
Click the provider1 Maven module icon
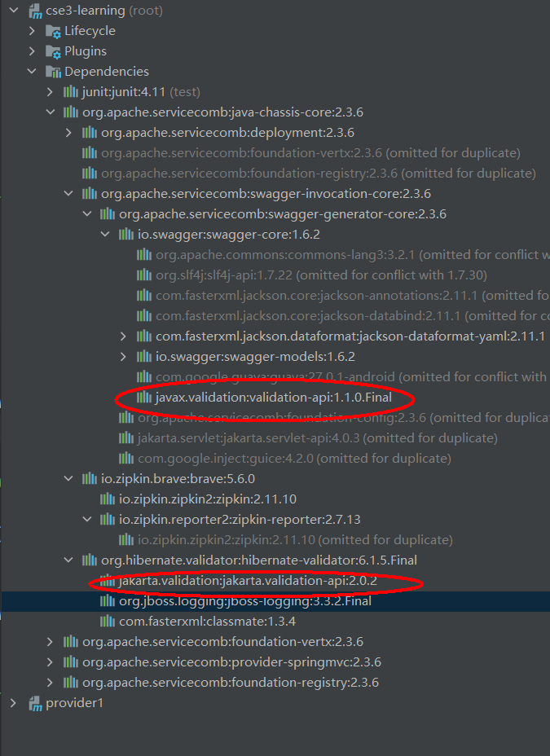[x=35, y=704]
